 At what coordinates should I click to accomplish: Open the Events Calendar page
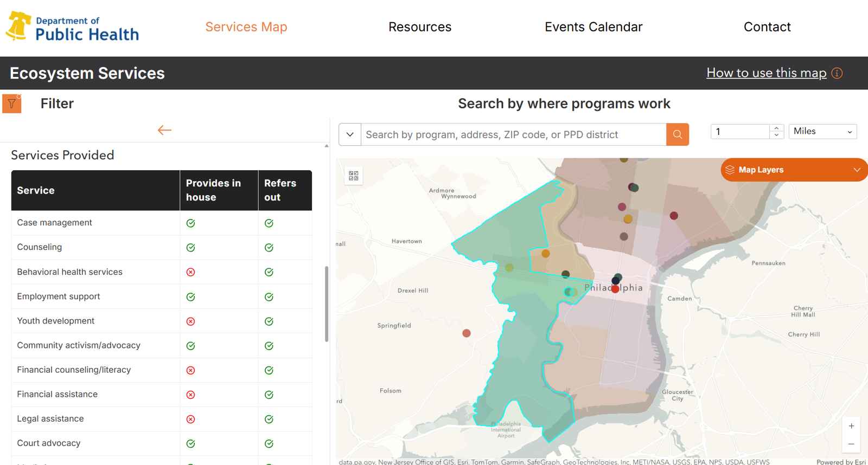(x=593, y=27)
